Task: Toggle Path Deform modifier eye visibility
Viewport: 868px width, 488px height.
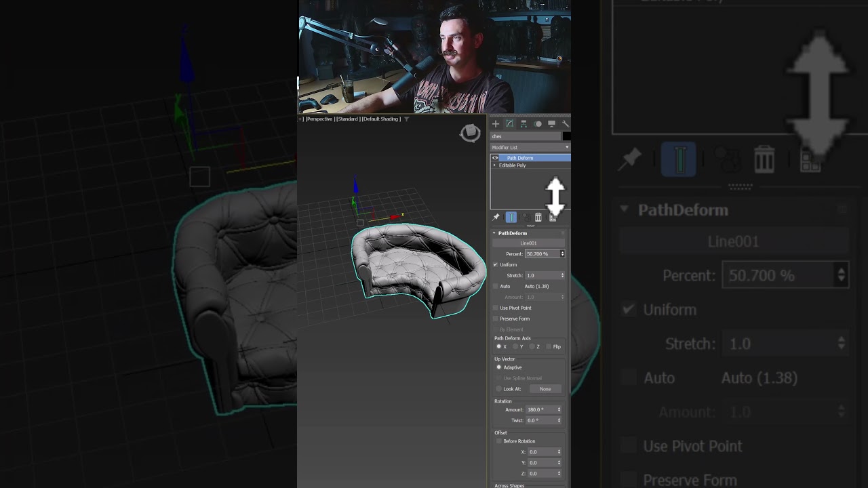Action: (495, 158)
